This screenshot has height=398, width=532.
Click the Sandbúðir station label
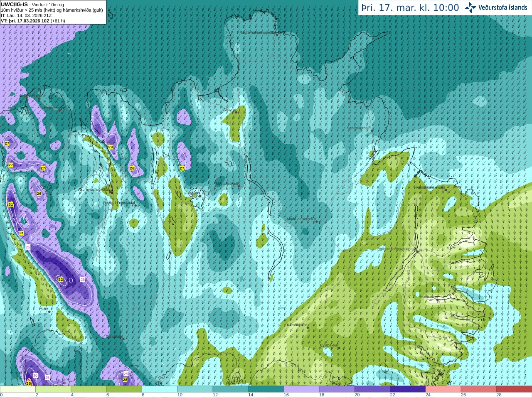(x=114, y=337)
